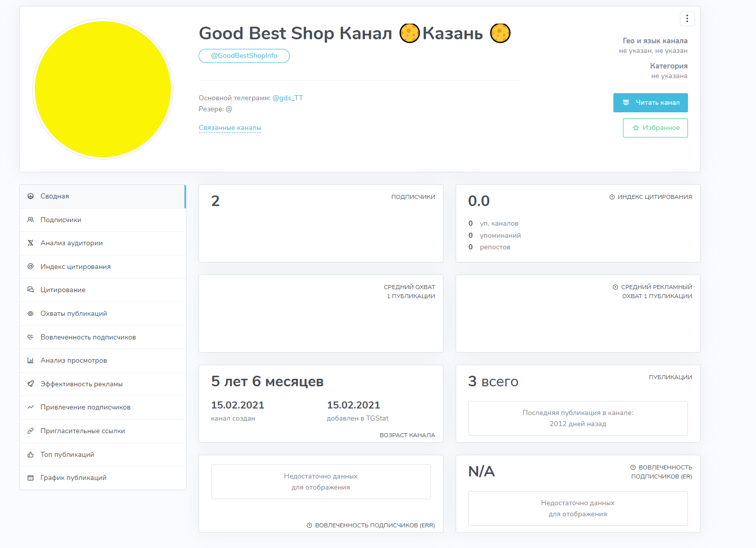Expand the Связанные каналы link

230,128
